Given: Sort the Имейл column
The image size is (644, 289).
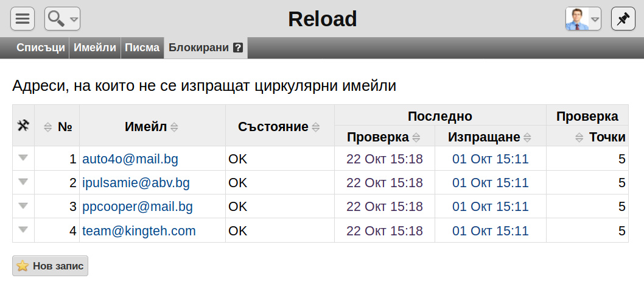Looking at the screenshot, I should coord(174,127).
